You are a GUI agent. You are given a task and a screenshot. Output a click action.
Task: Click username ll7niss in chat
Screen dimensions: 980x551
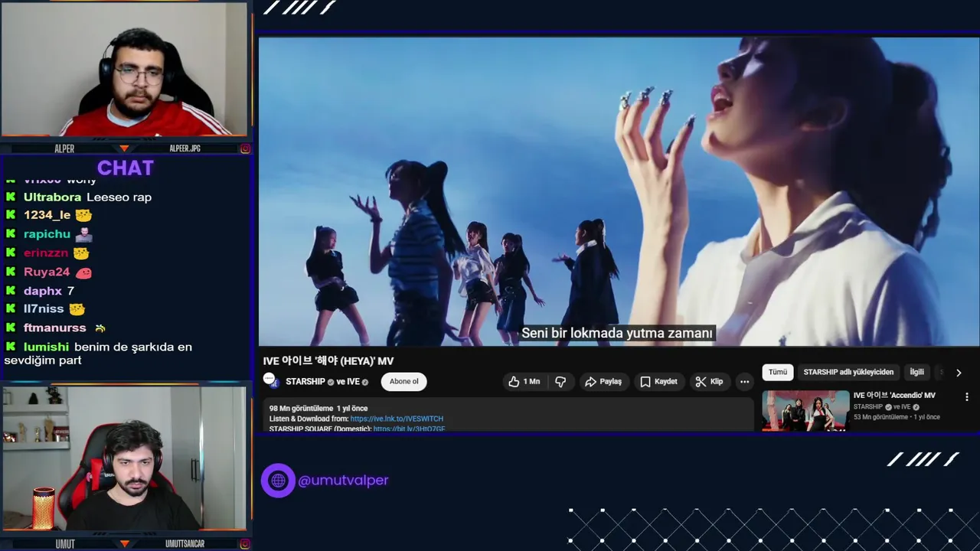(x=44, y=309)
